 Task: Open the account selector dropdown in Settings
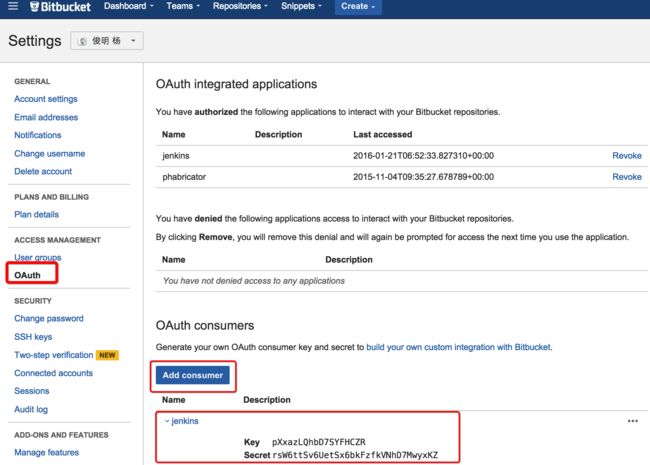[107, 41]
